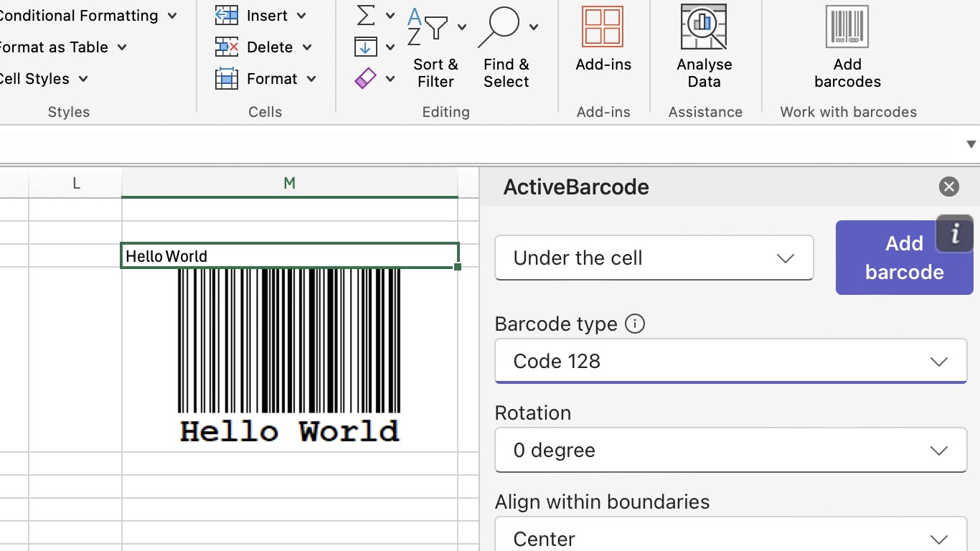Expand the Rotation 0 degree dropdown
Image resolution: width=980 pixels, height=551 pixels.
pos(730,451)
